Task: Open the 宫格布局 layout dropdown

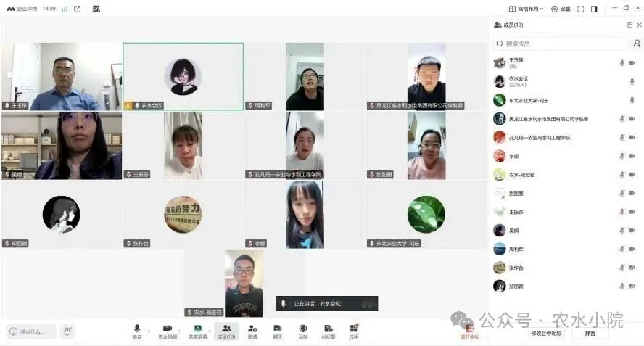Action: click(x=527, y=9)
